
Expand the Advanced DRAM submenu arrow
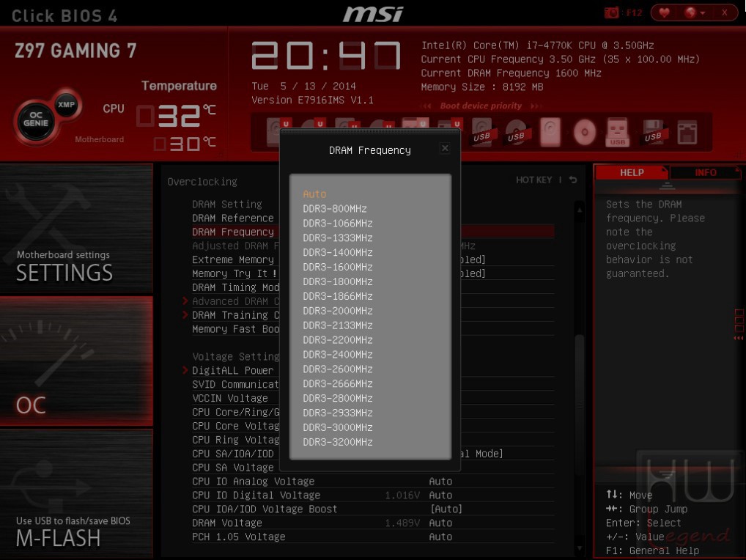pos(185,301)
